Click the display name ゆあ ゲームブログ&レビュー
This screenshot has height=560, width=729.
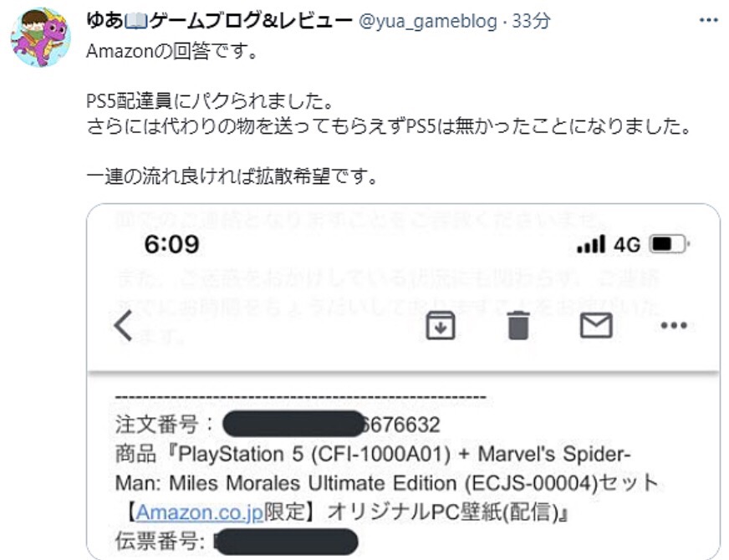[x=219, y=20]
